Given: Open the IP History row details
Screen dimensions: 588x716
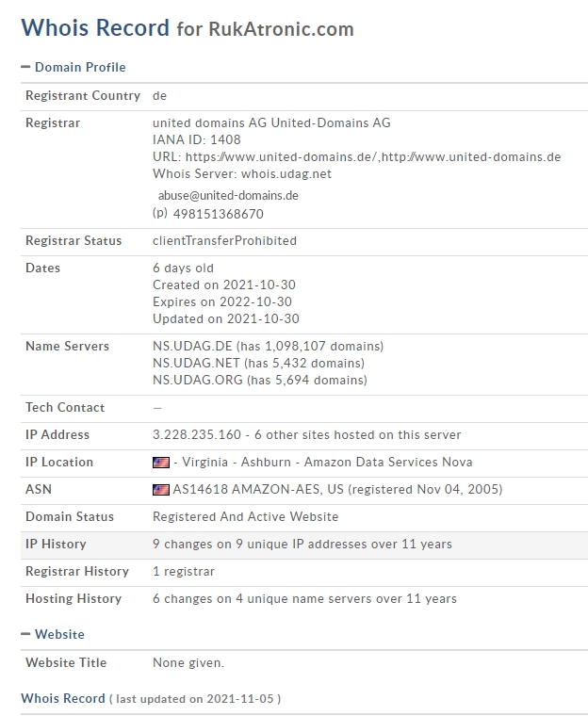Looking at the screenshot, I should pyautogui.click(x=304, y=545).
